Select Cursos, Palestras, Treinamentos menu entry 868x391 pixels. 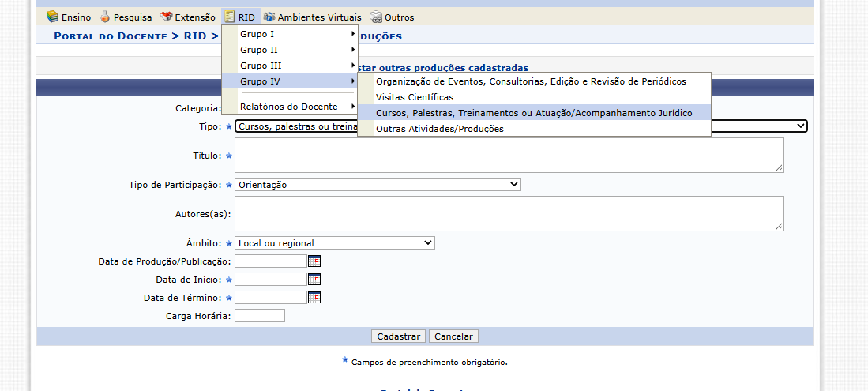[534, 113]
